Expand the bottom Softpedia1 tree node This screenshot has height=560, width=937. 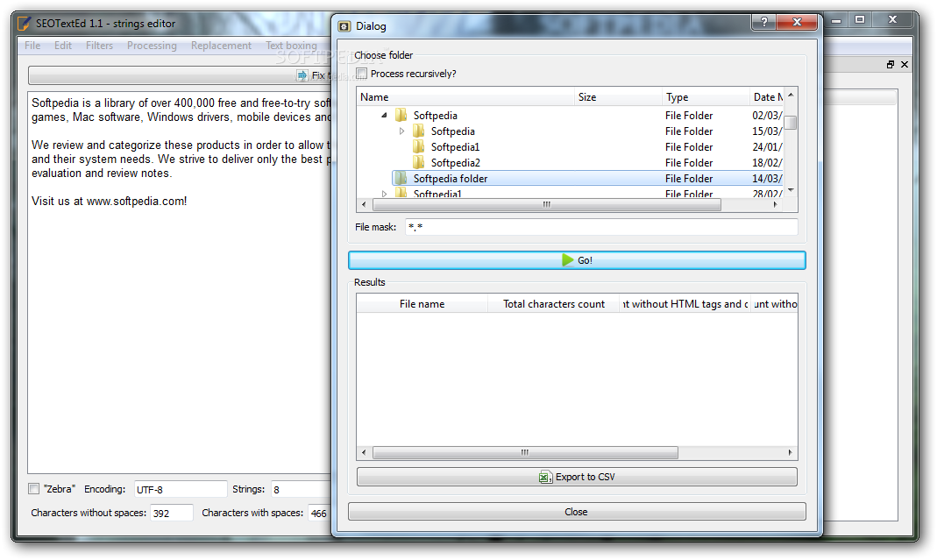pyautogui.click(x=384, y=194)
